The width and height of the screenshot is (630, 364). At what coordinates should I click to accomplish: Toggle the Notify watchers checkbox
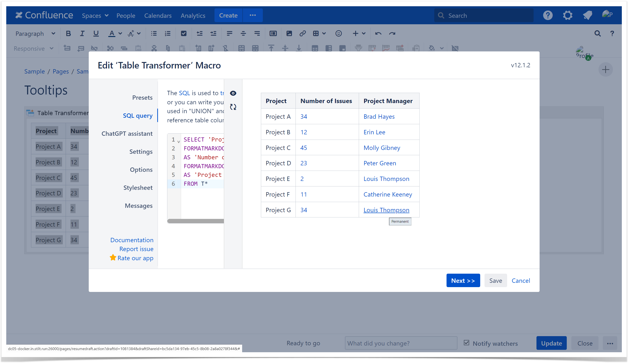click(x=466, y=343)
